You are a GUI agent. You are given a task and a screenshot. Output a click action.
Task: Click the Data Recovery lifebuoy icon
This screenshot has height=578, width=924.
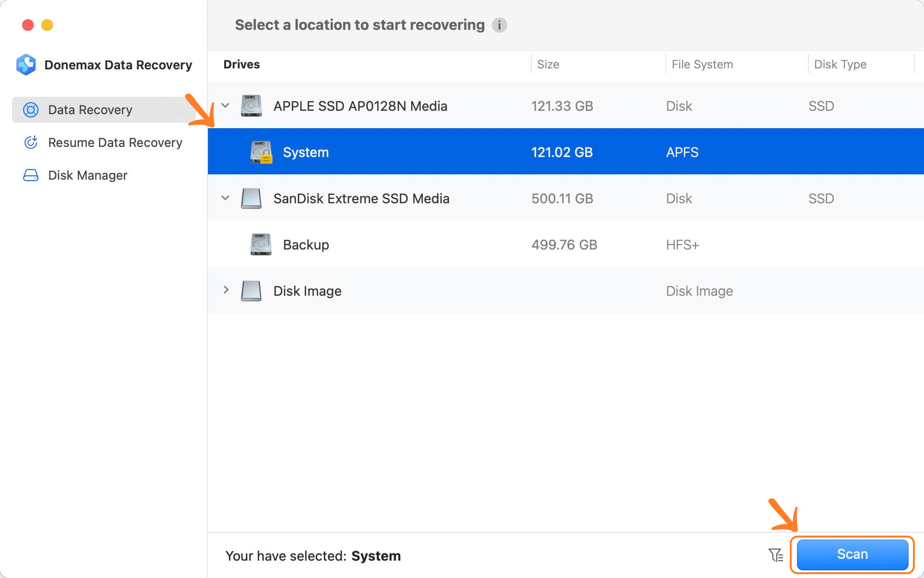click(31, 110)
